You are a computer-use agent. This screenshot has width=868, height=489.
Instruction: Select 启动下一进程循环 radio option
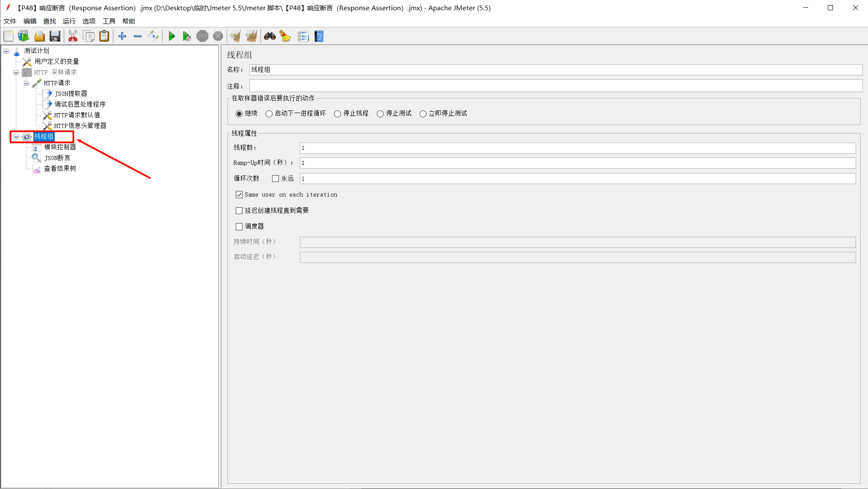point(269,113)
